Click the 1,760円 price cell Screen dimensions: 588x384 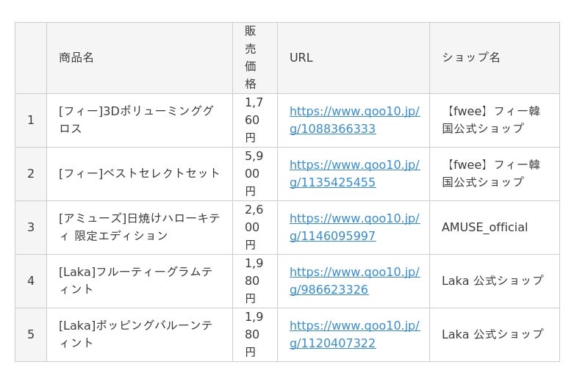254,120
